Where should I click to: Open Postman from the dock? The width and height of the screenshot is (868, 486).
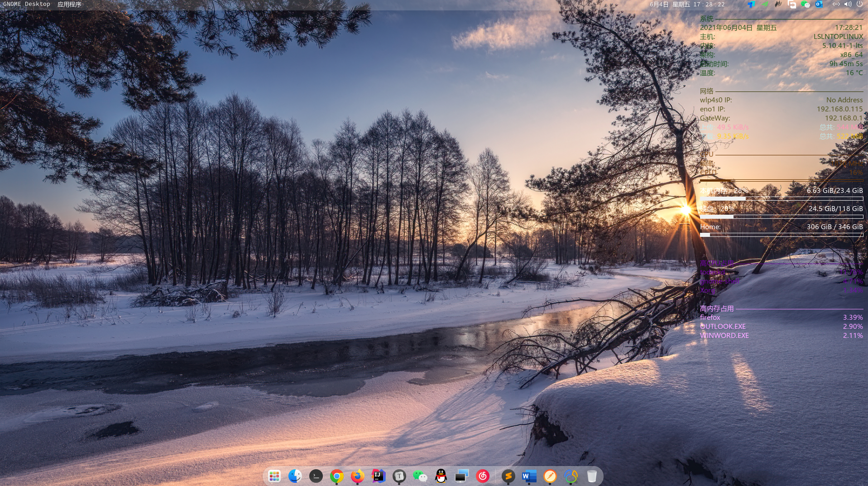(x=550, y=476)
